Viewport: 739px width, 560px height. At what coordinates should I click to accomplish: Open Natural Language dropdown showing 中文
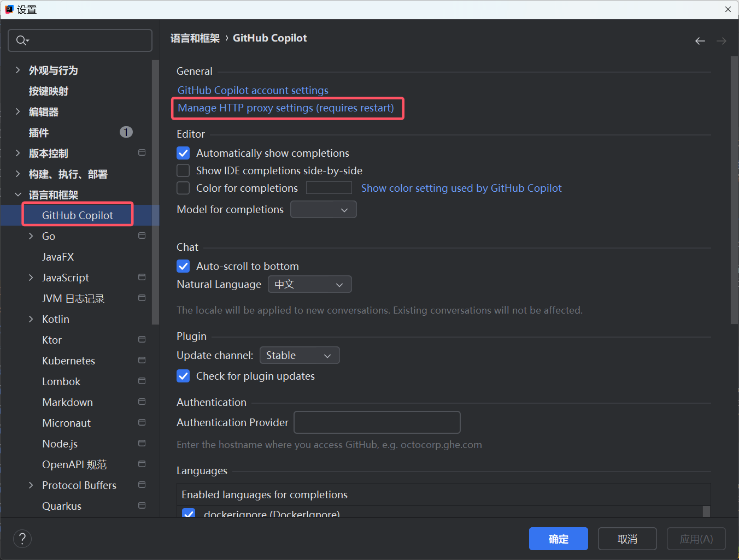click(310, 284)
